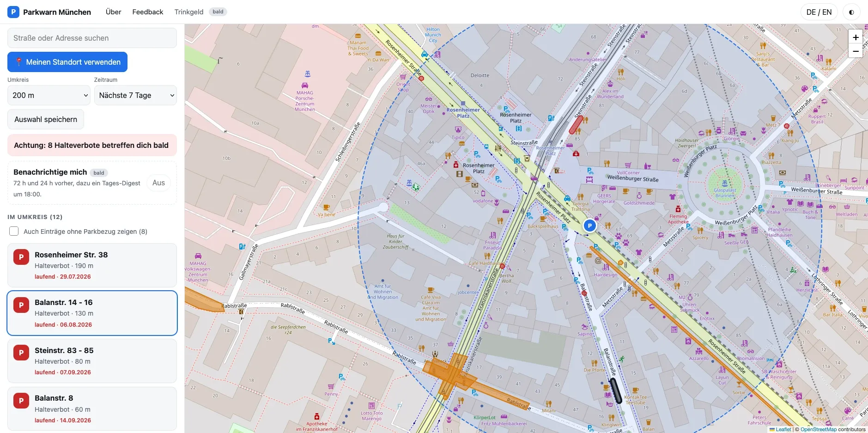The image size is (868, 433).
Task: Toggle dark mode theme icon
Action: point(851,12)
